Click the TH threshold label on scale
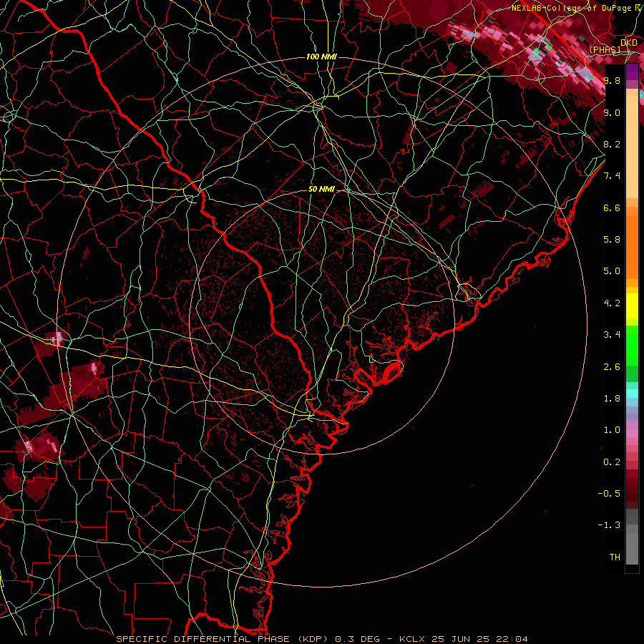The width and height of the screenshot is (644, 644). 615,557
